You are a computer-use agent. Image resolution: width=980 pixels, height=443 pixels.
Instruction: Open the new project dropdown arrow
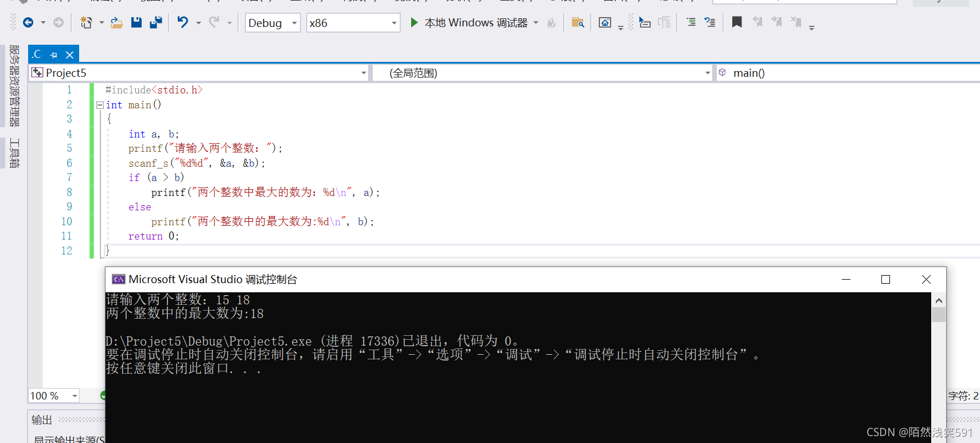[101, 23]
